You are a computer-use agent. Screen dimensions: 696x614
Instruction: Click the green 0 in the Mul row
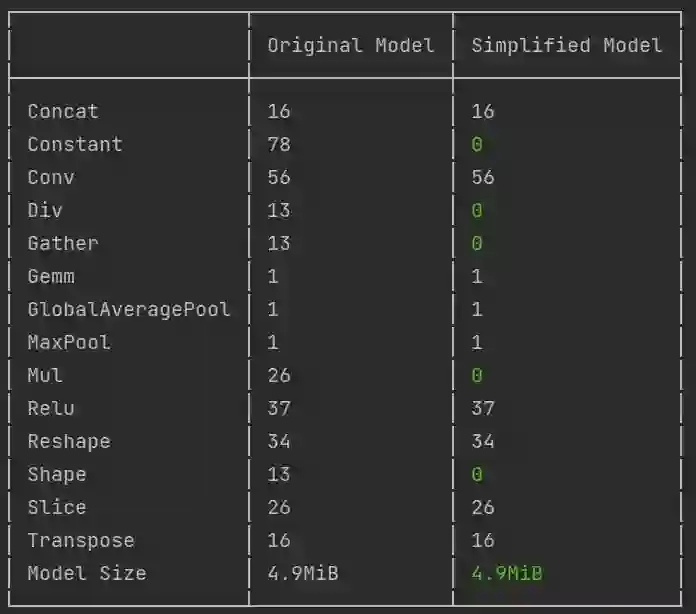tap(477, 375)
